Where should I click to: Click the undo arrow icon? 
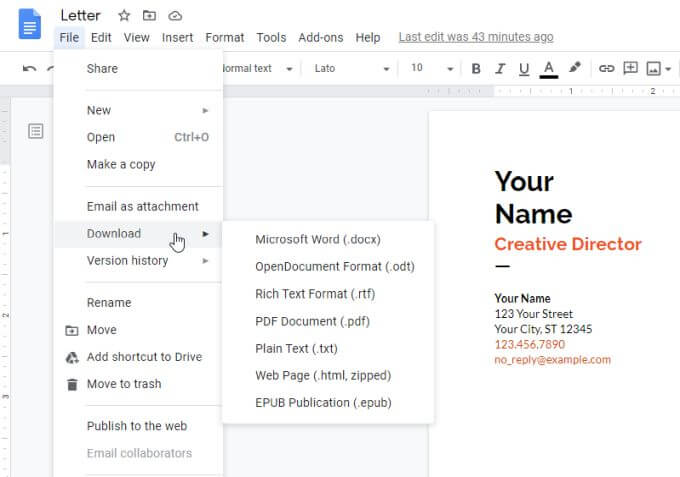pos(29,69)
